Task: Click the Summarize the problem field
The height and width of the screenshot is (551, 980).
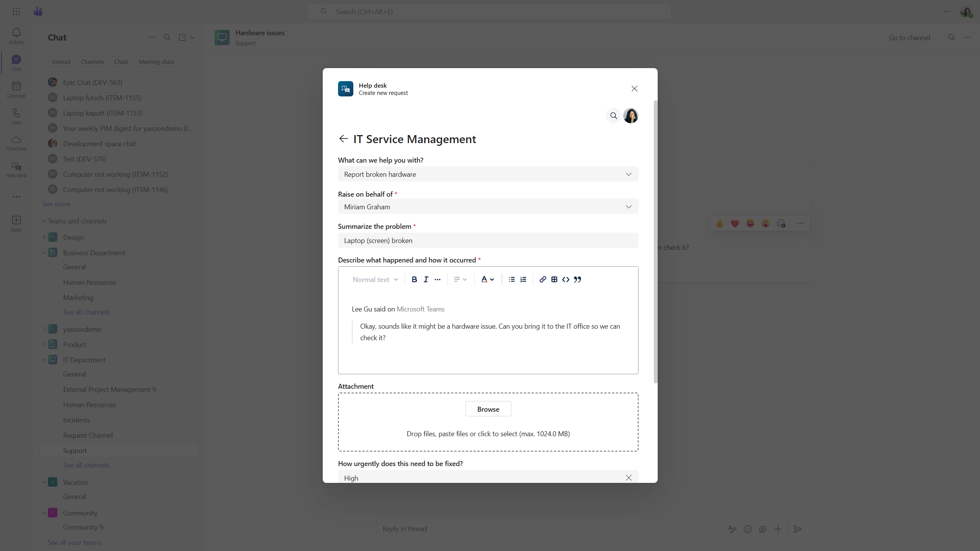Action: (488, 240)
